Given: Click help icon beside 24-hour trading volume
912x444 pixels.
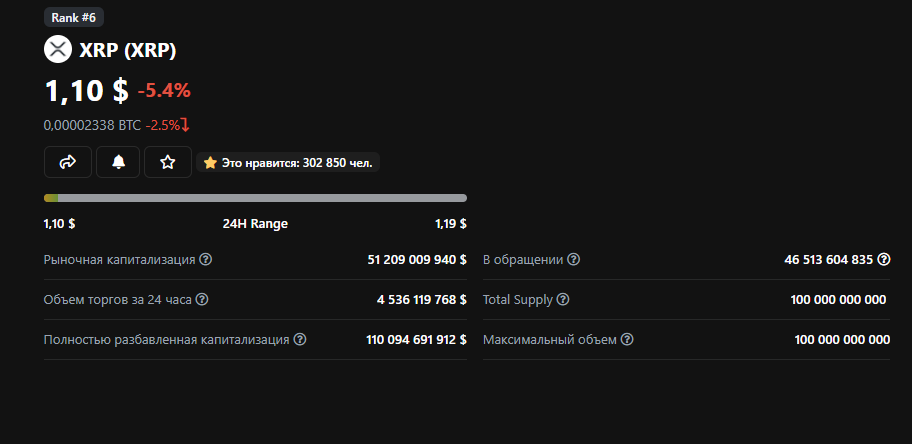Looking at the screenshot, I should (x=202, y=299).
